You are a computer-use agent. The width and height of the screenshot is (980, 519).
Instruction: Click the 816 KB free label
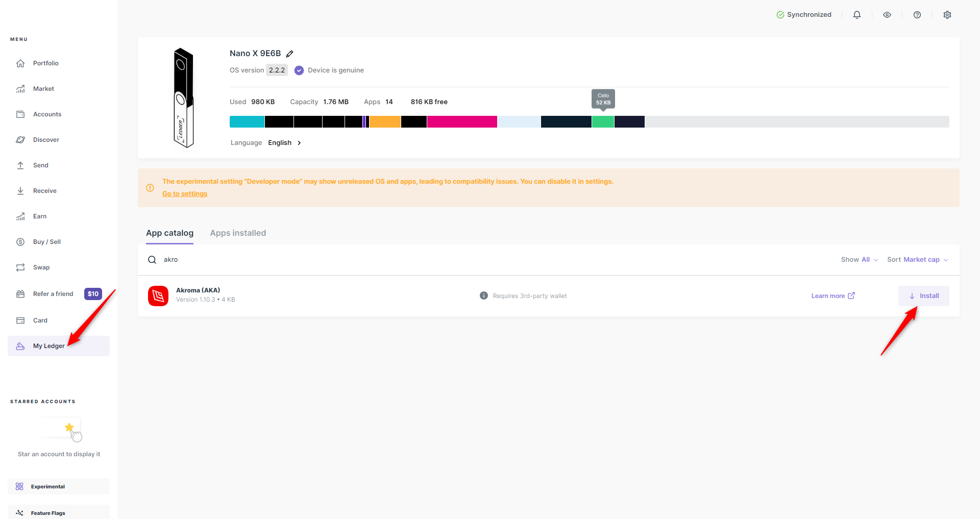(429, 102)
